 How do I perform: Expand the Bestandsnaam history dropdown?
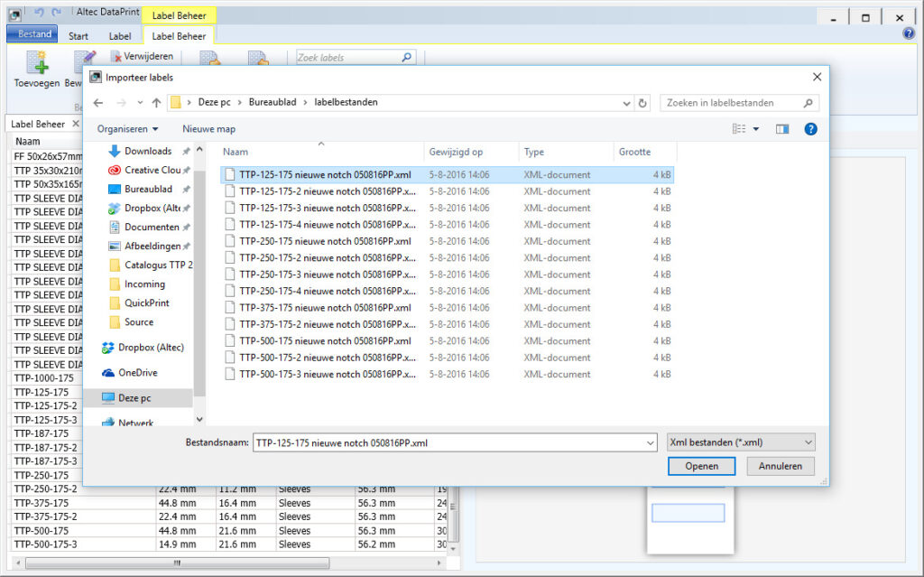click(651, 442)
